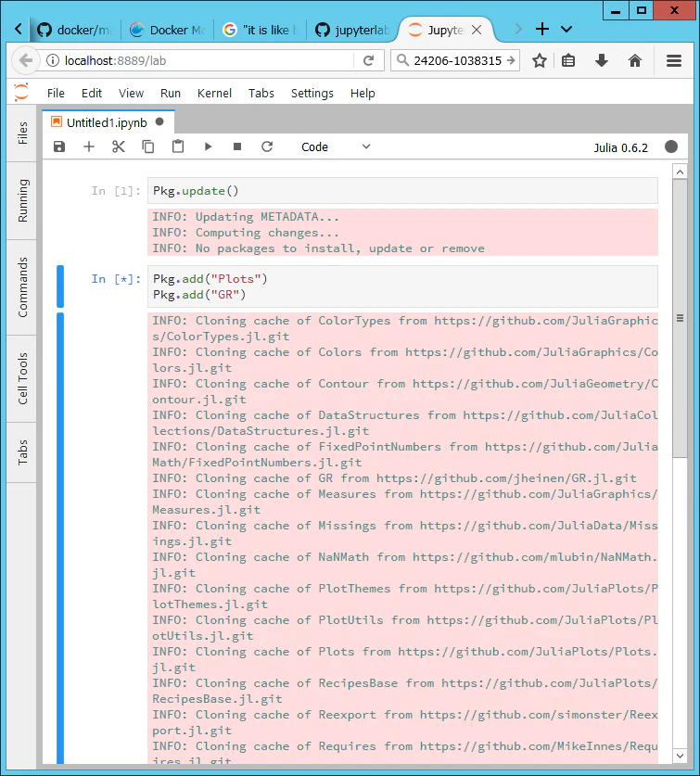Paste cell using the clipboard icon
Screen dimensions: 700x776
178,146
